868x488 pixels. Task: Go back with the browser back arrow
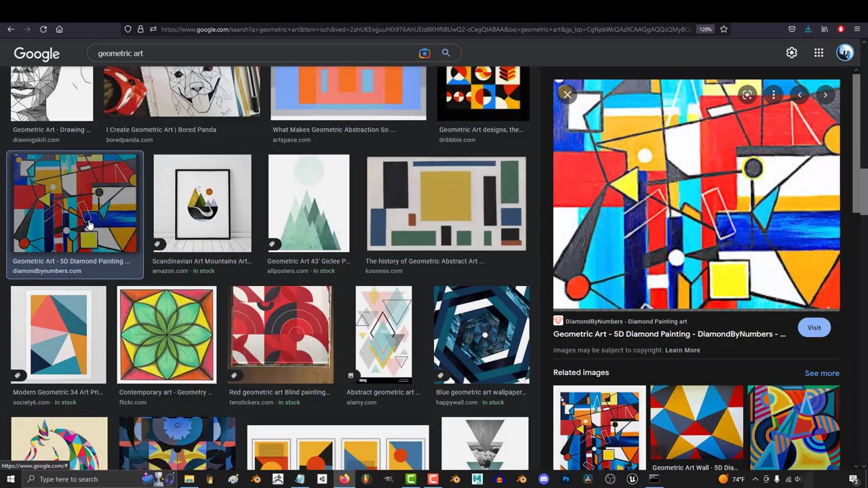[11, 29]
